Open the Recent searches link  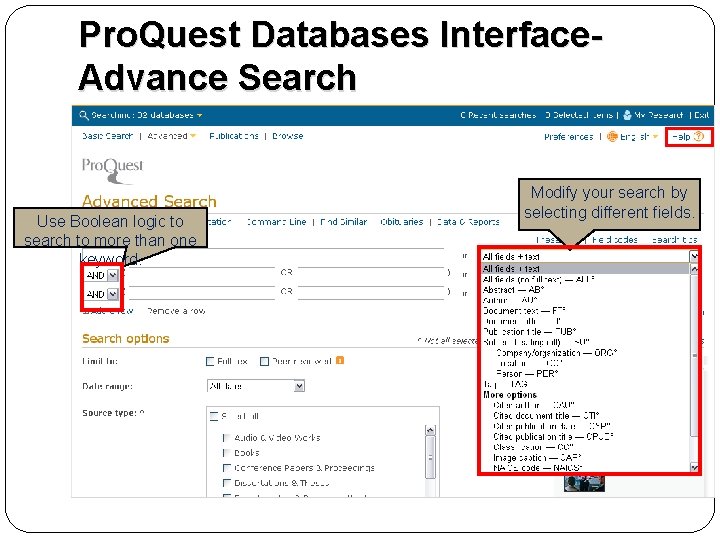(x=498, y=115)
